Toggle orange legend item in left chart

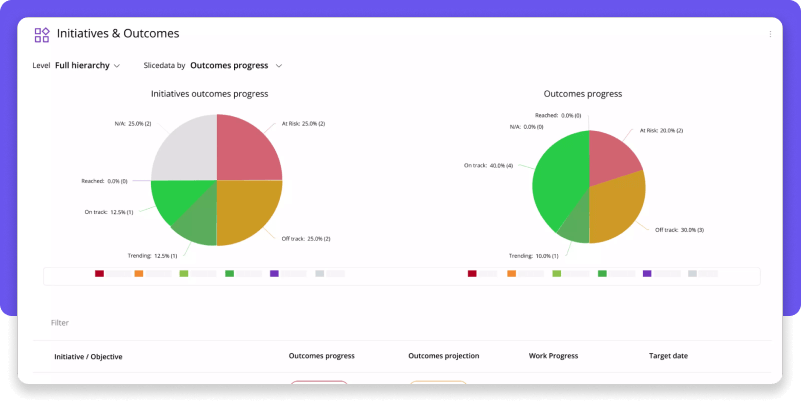pyautogui.click(x=139, y=273)
